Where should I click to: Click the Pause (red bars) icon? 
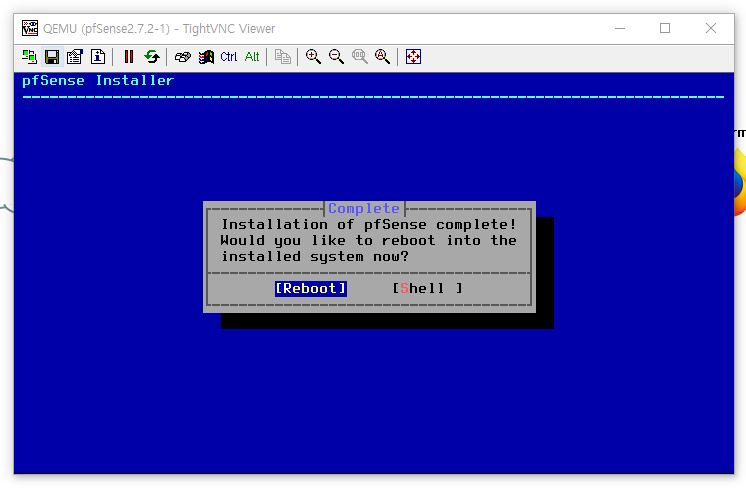[x=129, y=57]
